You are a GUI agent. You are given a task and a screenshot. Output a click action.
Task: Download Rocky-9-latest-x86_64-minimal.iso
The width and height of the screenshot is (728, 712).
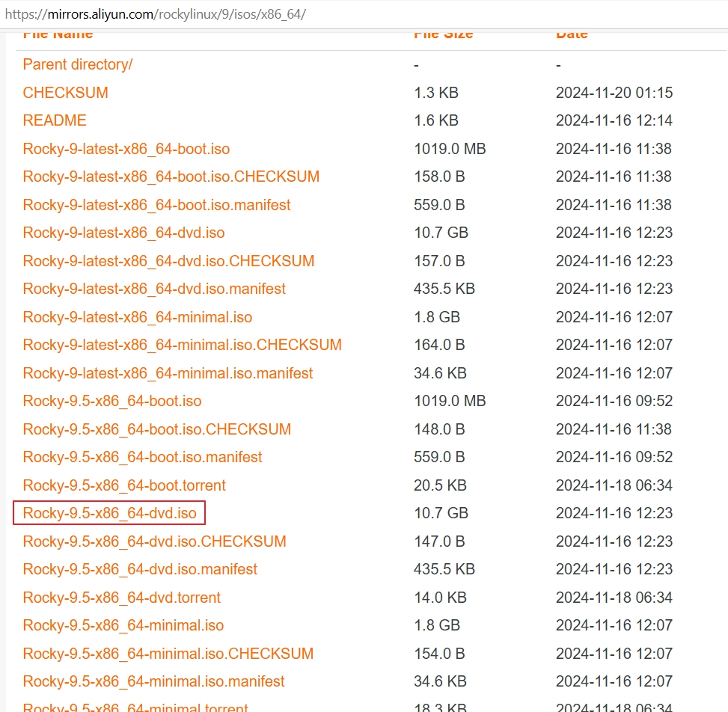pyautogui.click(x=138, y=317)
